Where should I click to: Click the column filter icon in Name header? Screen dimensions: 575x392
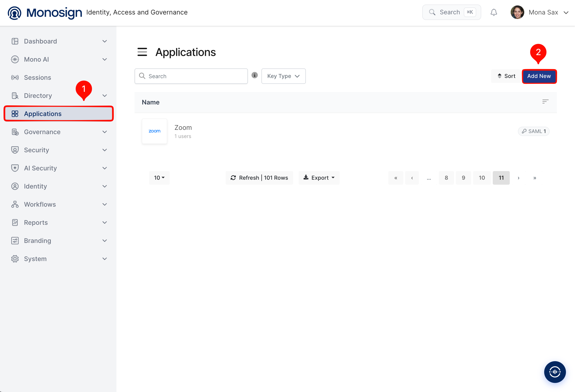pyautogui.click(x=545, y=102)
